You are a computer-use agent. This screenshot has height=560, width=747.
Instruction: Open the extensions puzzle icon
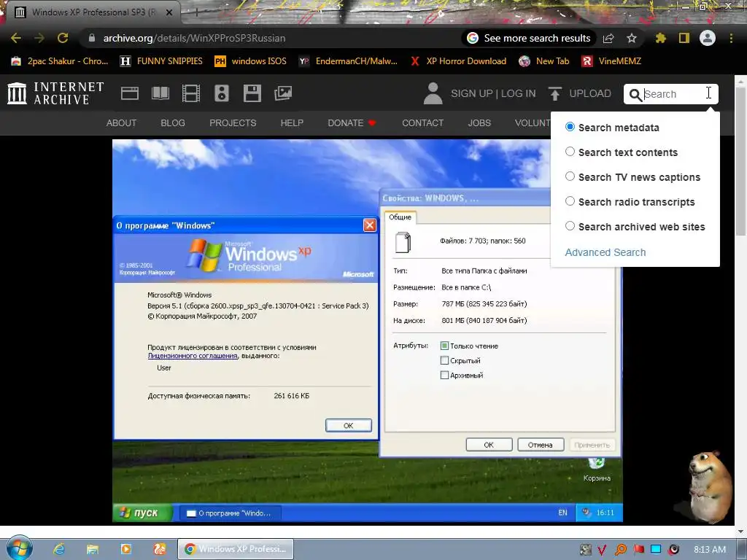(x=660, y=38)
